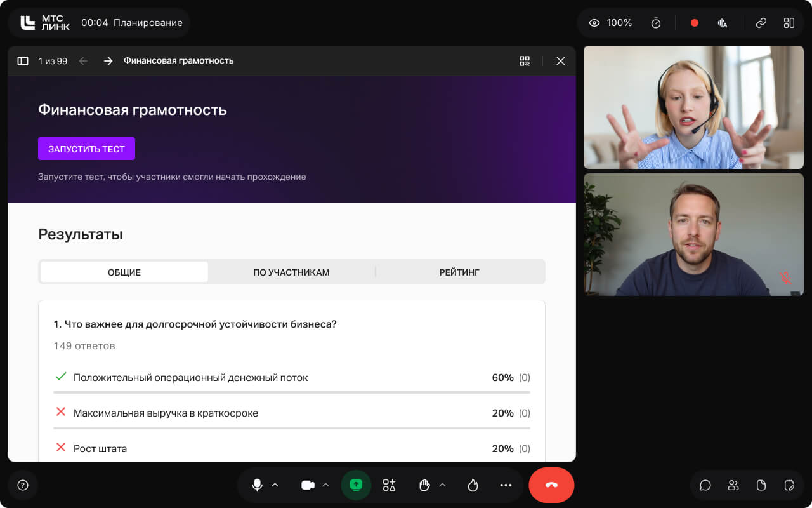Turn off the camera
This screenshot has width=812, height=508.
[x=308, y=485]
